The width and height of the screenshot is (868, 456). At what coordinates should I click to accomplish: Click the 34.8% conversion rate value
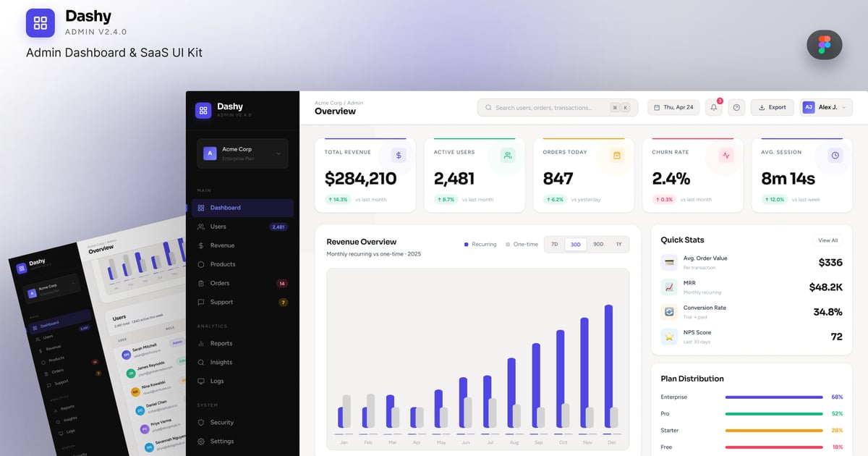827,312
